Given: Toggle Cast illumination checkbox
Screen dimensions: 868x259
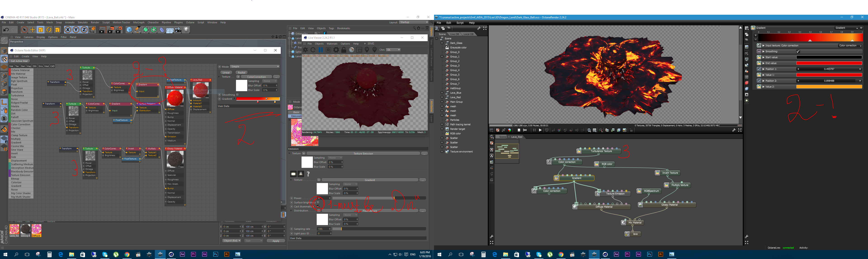Looking at the screenshot, I should point(318,206).
